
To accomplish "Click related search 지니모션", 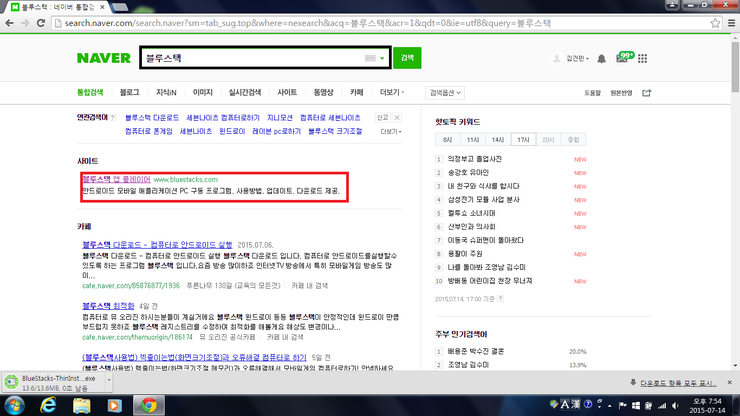I will click(x=280, y=118).
